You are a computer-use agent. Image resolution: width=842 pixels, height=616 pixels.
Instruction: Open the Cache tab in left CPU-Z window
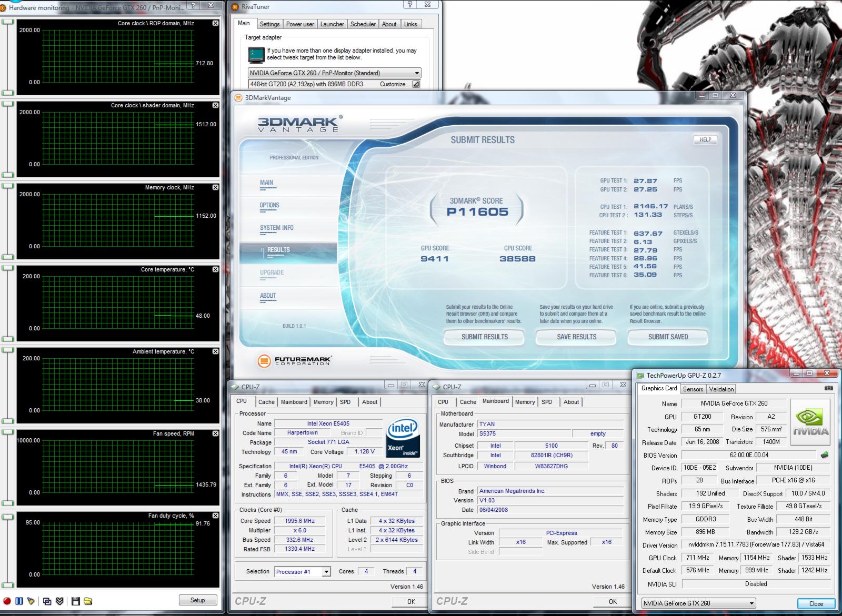[x=266, y=402]
